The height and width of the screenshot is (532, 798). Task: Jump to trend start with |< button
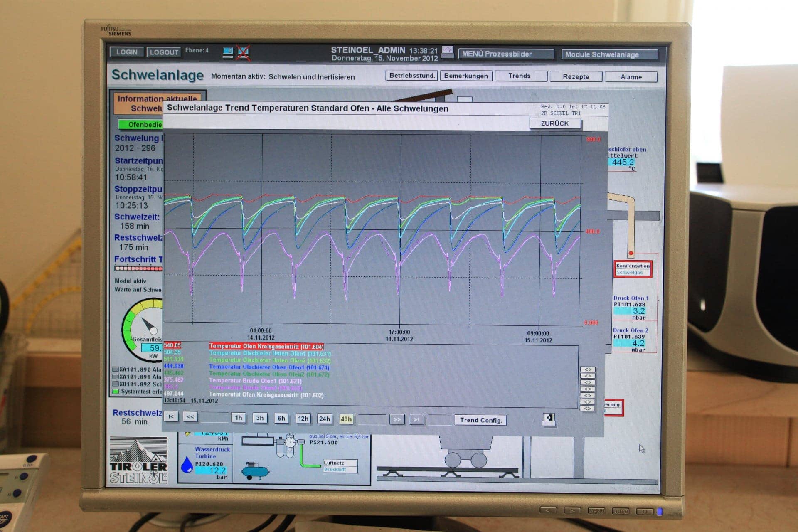(x=171, y=417)
